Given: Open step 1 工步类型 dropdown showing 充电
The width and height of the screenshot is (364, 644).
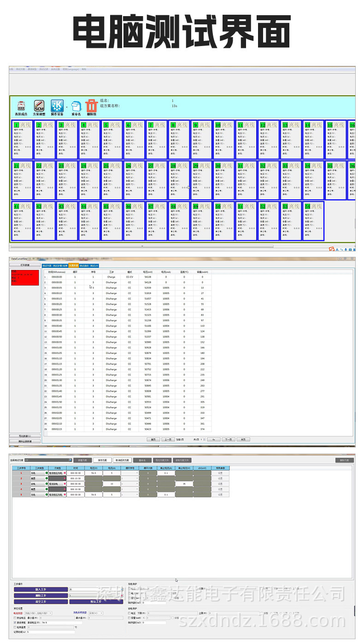Looking at the screenshot, I should pyautogui.click(x=39, y=473).
